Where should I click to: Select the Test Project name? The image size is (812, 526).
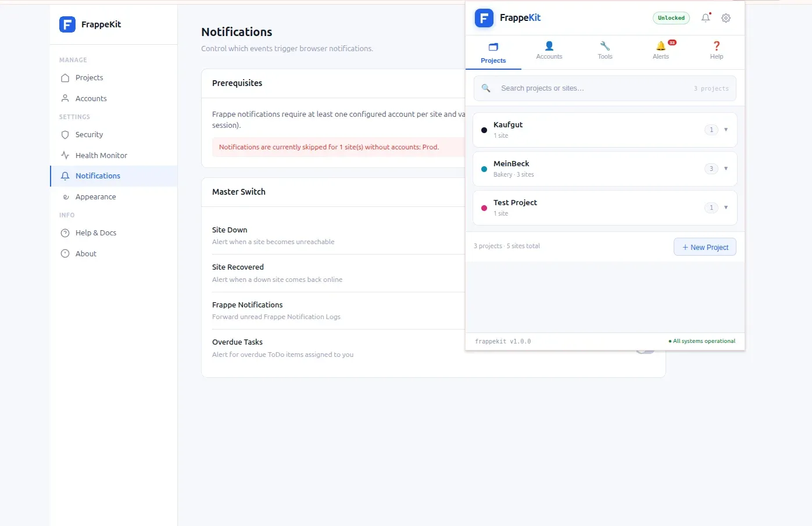click(515, 203)
